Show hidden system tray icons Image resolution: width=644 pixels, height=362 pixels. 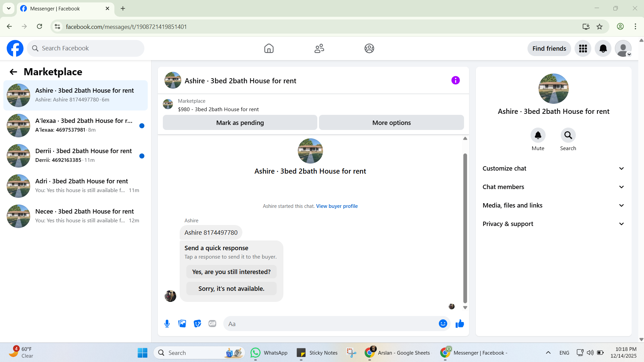coord(548,353)
